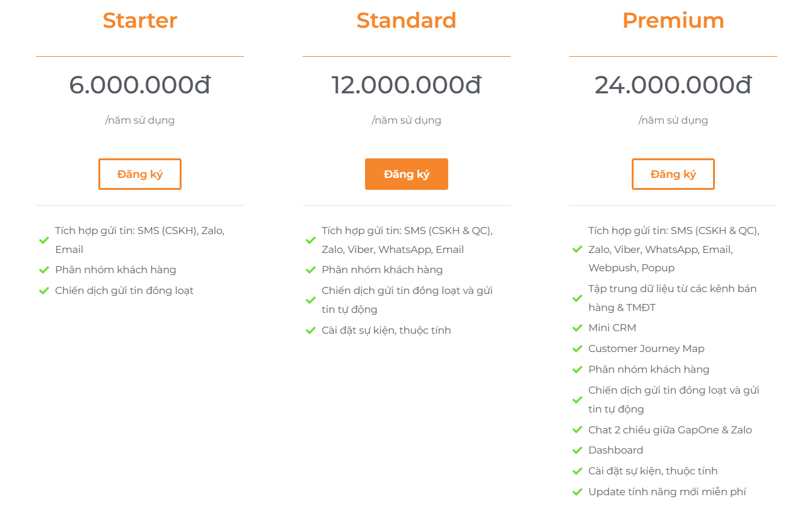Click checkmark beside Chat 2 chiều GapOne & Zalo
The image size is (812, 516).
[577, 430]
